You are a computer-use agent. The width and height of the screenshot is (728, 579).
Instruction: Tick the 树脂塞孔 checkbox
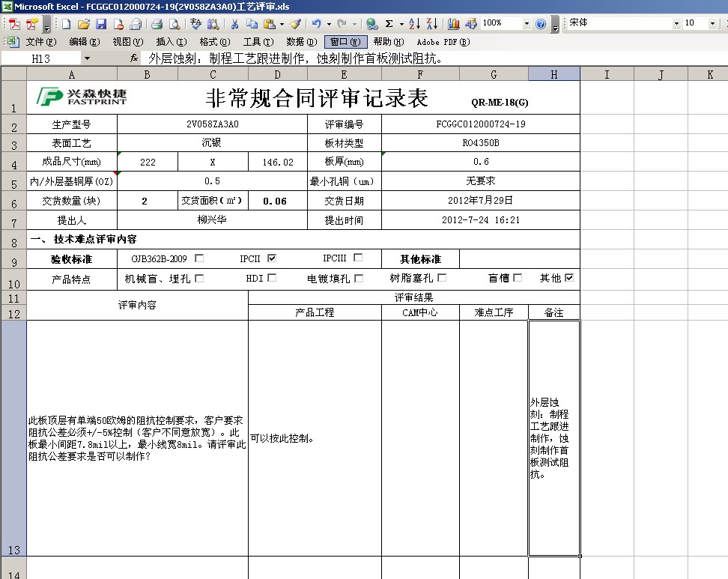coord(442,278)
